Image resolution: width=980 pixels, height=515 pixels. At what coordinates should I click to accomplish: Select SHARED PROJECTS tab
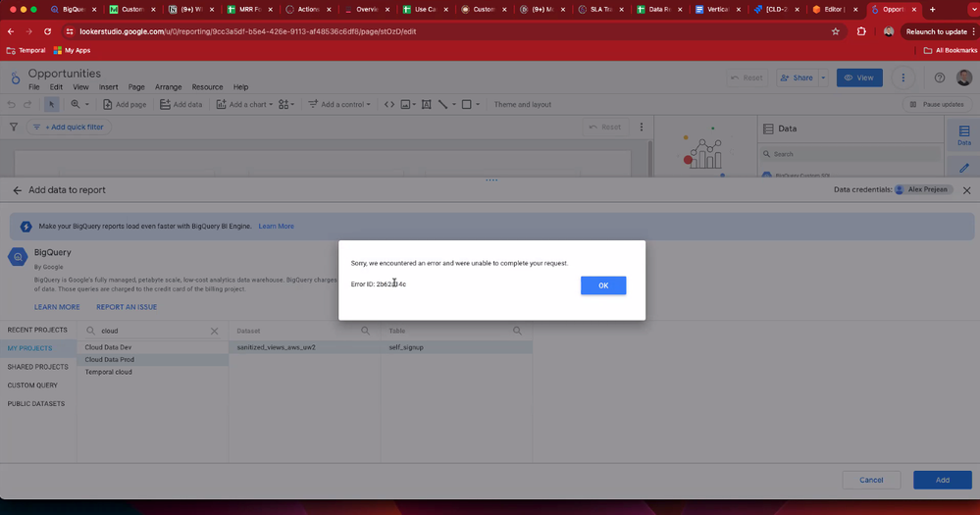click(x=37, y=367)
